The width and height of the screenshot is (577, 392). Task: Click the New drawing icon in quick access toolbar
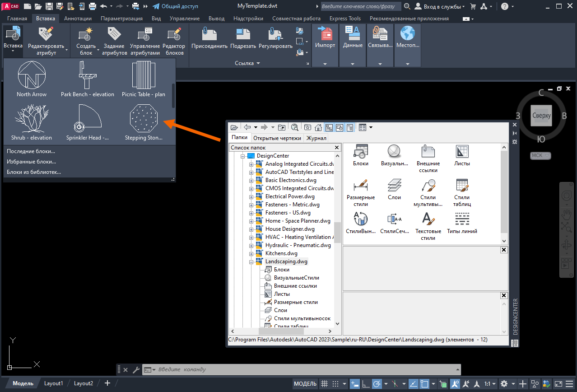click(28, 6)
